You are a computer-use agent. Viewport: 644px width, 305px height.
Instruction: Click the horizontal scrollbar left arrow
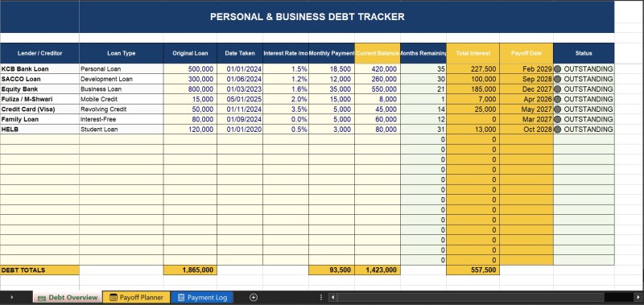(332, 297)
